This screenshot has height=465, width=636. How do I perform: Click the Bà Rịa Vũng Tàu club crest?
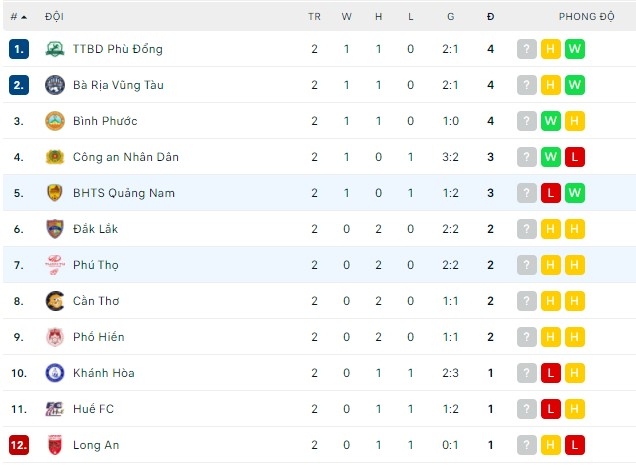55,85
